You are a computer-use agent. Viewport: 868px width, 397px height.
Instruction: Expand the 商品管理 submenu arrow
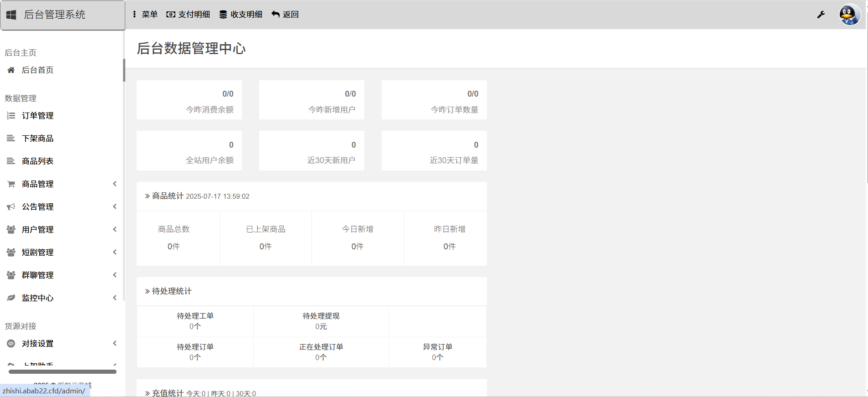click(x=115, y=184)
